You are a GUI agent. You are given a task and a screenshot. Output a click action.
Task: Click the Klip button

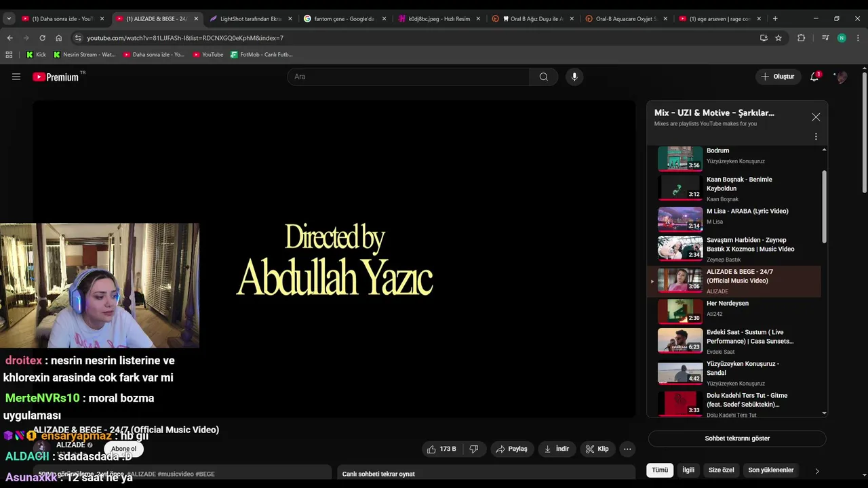tap(597, 449)
